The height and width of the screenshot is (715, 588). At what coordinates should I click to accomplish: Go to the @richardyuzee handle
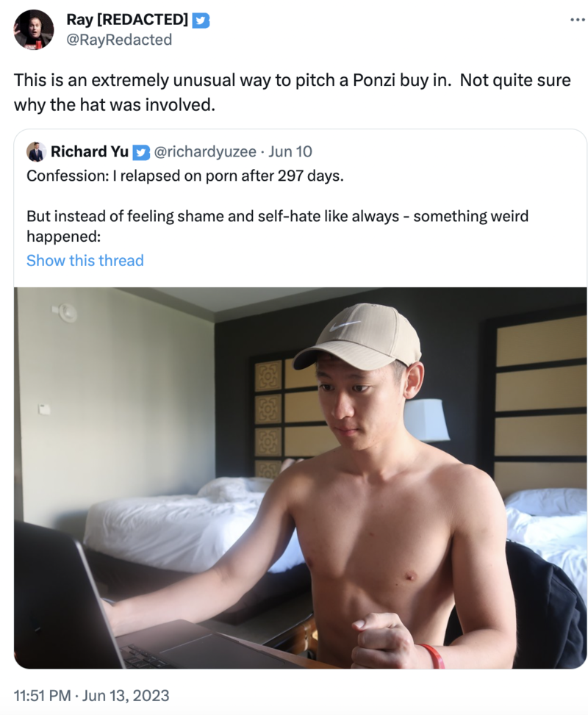pyautogui.click(x=205, y=152)
